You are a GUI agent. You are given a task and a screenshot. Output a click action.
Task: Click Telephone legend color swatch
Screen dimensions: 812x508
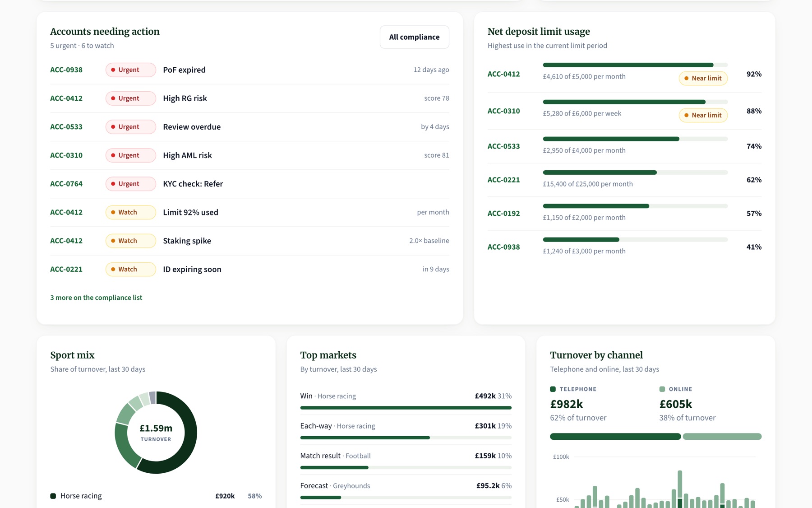click(x=553, y=389)
